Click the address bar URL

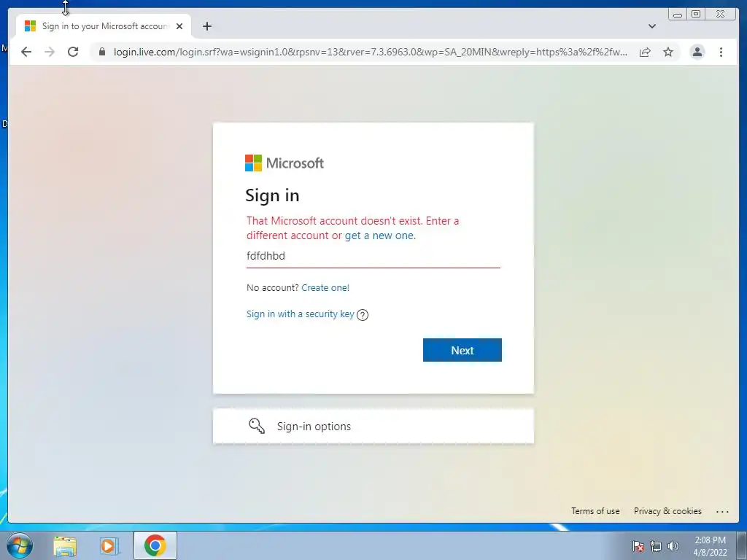pos(370,52)
